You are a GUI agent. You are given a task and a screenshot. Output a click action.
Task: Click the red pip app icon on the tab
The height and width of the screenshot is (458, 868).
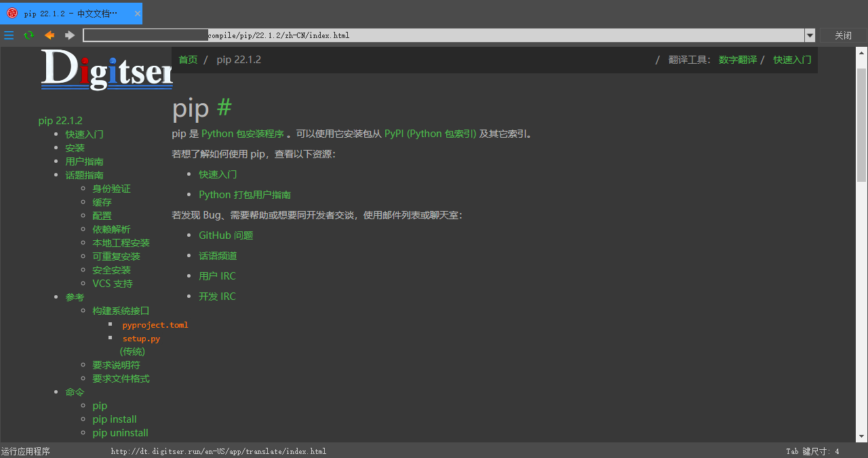click(12, 13)
